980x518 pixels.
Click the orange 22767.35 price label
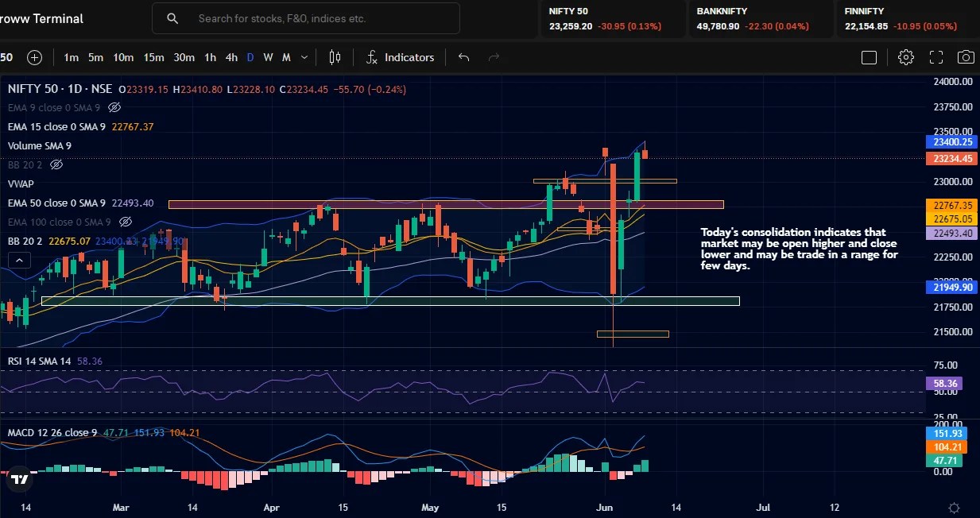(x=951, y=205)
